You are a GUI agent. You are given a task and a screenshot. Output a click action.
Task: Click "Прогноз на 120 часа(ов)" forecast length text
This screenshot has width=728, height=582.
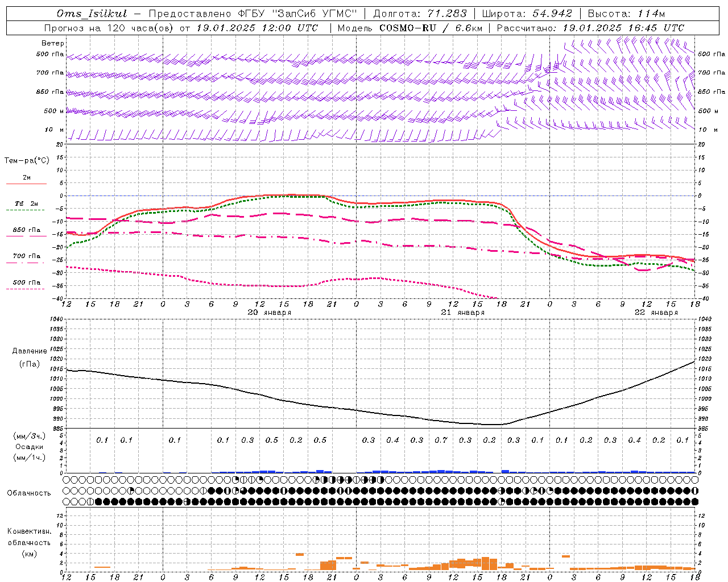point(109,28)
